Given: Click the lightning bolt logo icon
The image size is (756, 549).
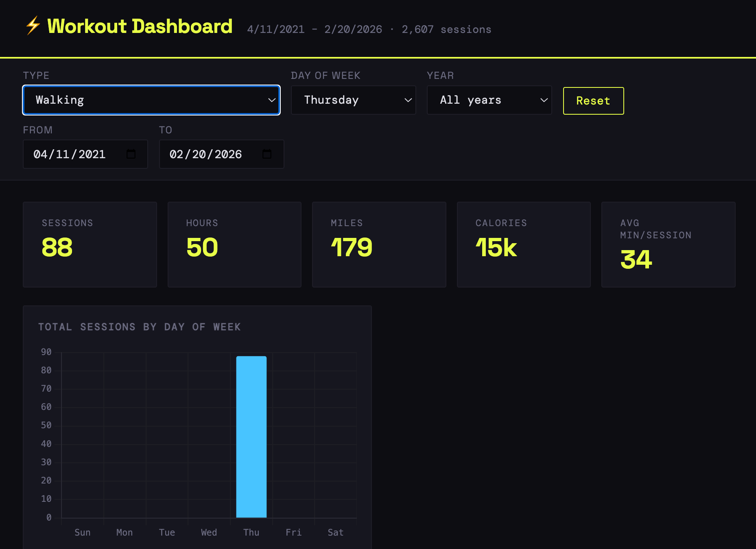Looking at the screenshot, I should pyautogui.click(x=33, y=26).
